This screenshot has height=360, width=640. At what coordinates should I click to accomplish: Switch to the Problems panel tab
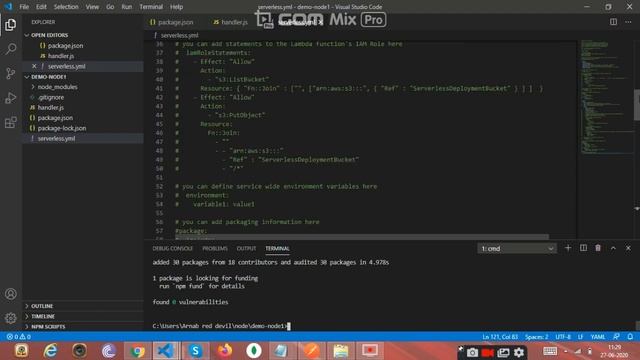coord(215,249)
